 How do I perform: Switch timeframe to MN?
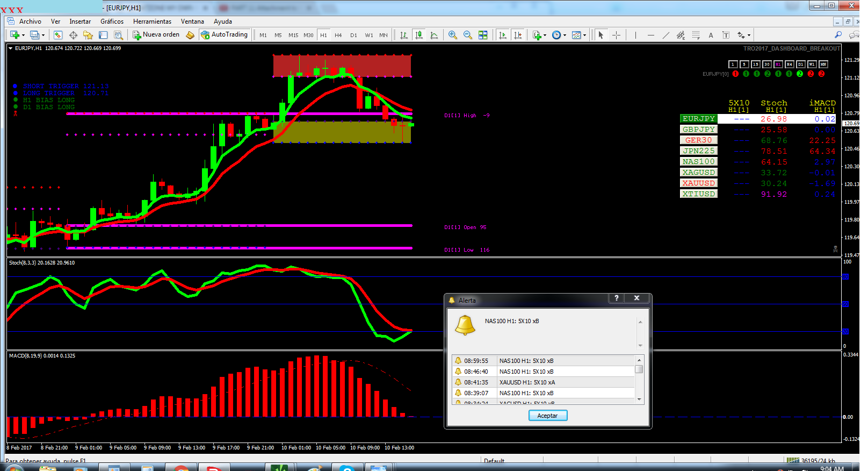(384, 35)
